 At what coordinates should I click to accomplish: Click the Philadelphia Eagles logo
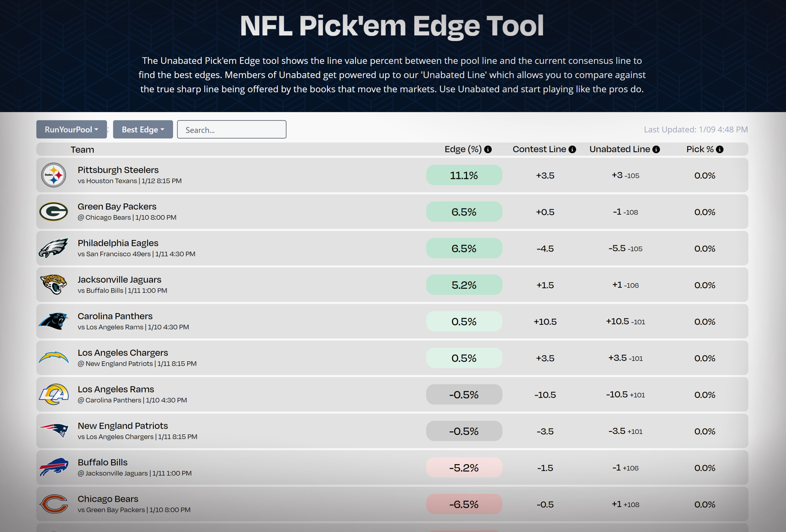tap(53, 248)
